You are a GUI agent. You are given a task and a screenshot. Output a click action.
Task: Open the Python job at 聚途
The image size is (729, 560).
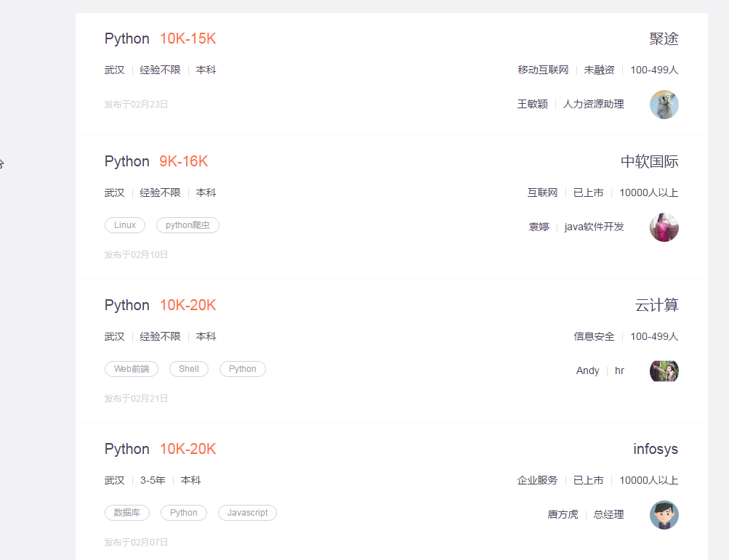(x=127, y=38)
